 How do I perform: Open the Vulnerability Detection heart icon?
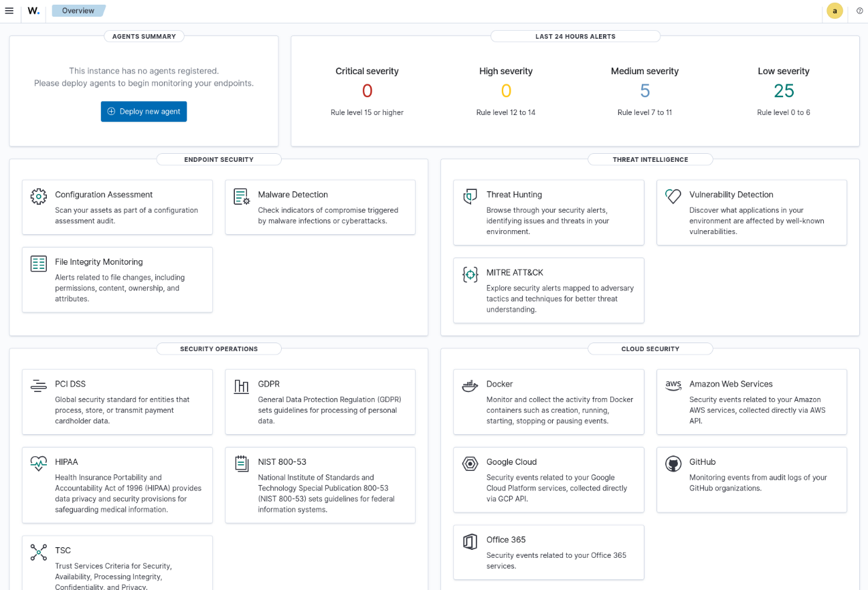pos(673,196)
